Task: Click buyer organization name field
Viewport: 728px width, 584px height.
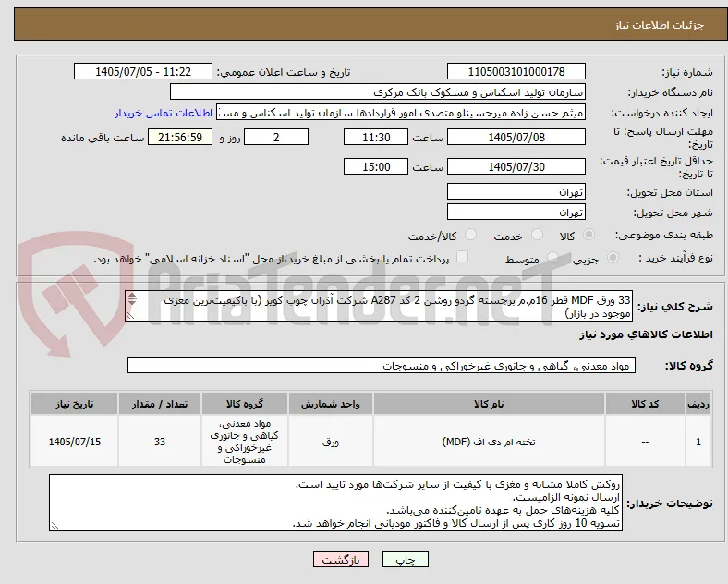Action: pos(378,91)
